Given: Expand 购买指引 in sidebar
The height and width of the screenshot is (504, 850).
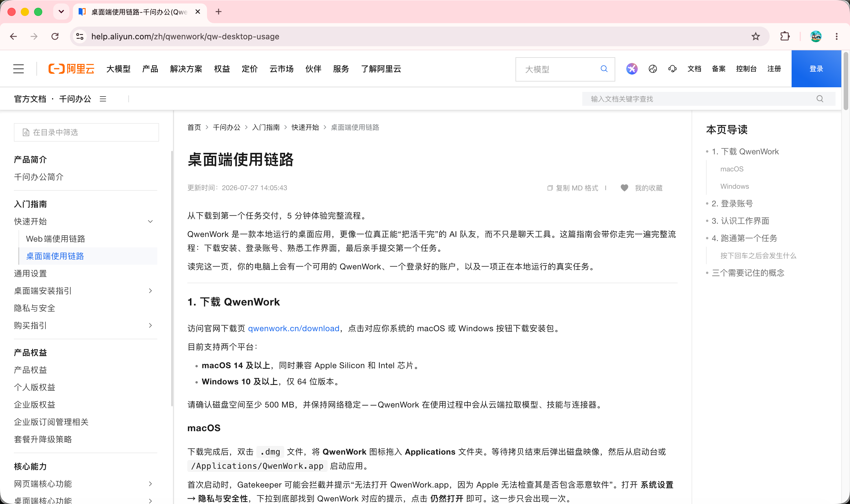Looking at the screenshot, I should 150,325.
